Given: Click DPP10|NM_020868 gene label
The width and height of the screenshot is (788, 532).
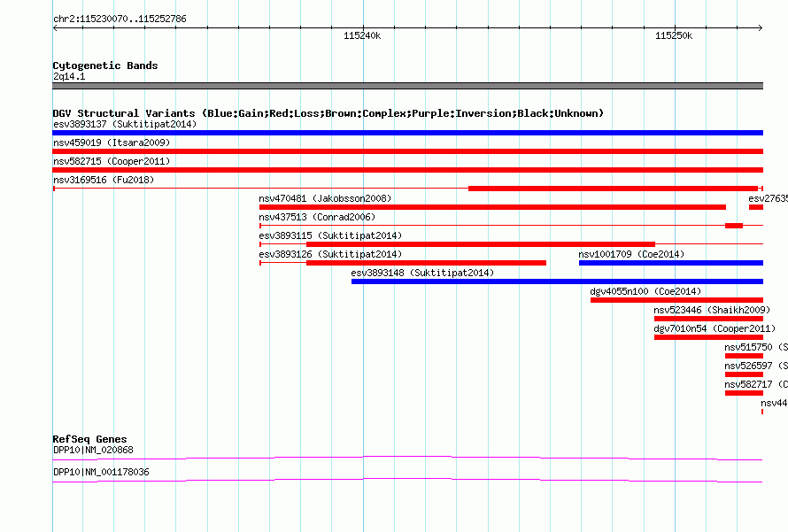Looking at the screenshot, I should click(93, 450).
